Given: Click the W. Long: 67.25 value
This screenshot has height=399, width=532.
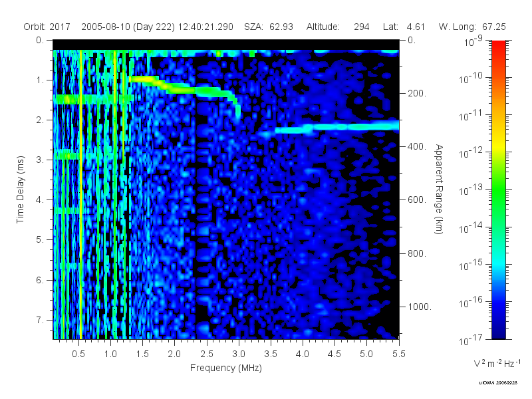Looking at the screenshot, I should (472, 27).
